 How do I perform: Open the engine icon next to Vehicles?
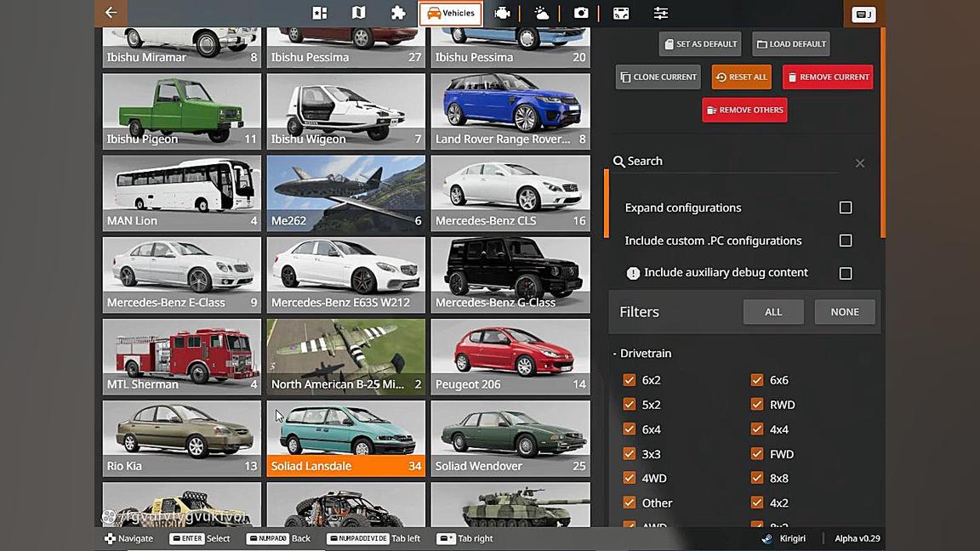(502, 13)
